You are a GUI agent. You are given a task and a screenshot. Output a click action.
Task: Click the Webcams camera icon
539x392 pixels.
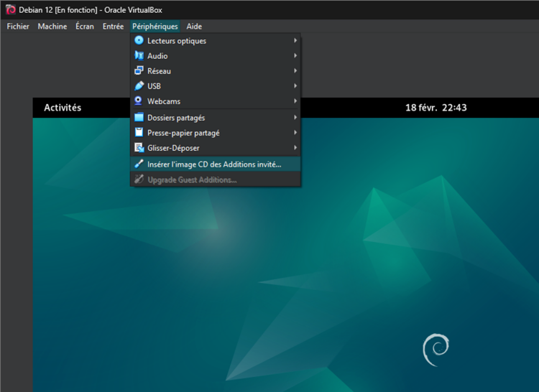coord(138,101)
